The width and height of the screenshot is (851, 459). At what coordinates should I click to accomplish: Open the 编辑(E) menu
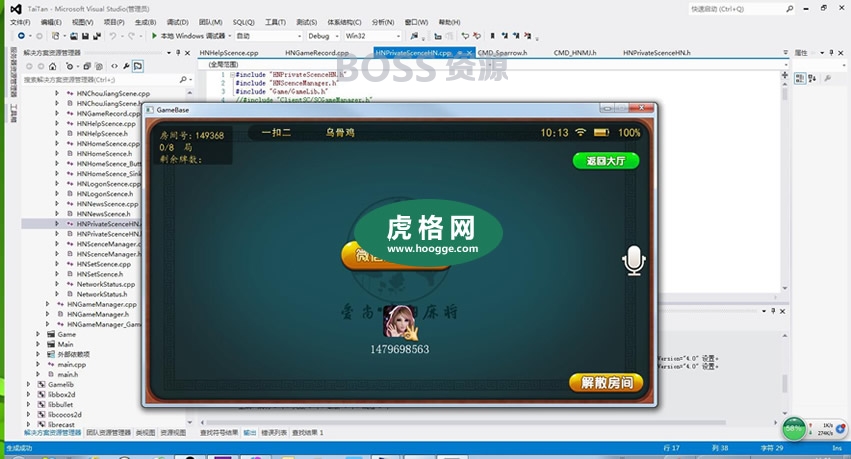[50, 22]
